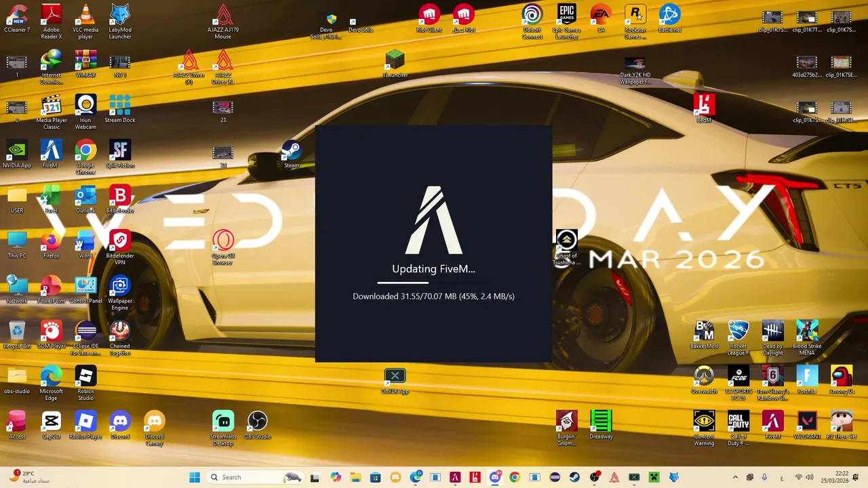Open the BakkesMod desktop shortcut
The width and height of the screenshot is (868, 488).
[704, 335]
